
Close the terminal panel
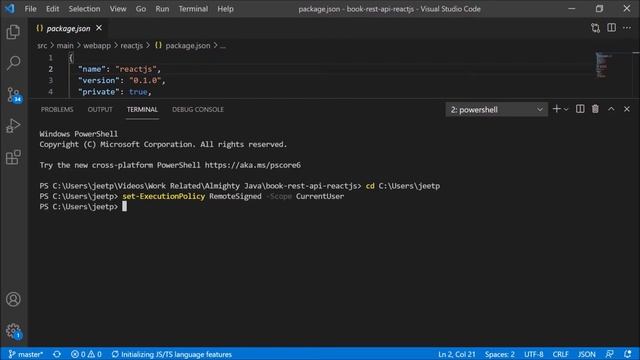tap(627, 109)
